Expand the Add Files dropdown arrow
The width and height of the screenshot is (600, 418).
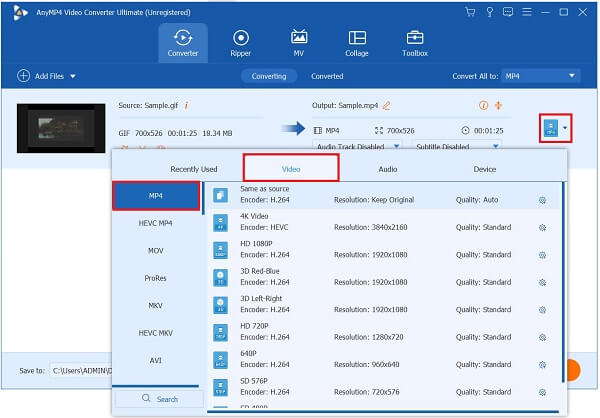click(x=73, y=76)
